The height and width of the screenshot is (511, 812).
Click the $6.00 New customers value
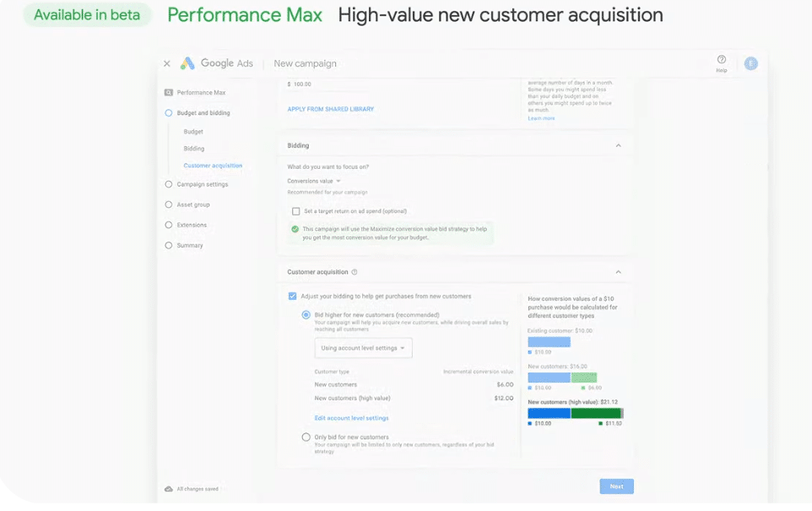pos(505,385)
